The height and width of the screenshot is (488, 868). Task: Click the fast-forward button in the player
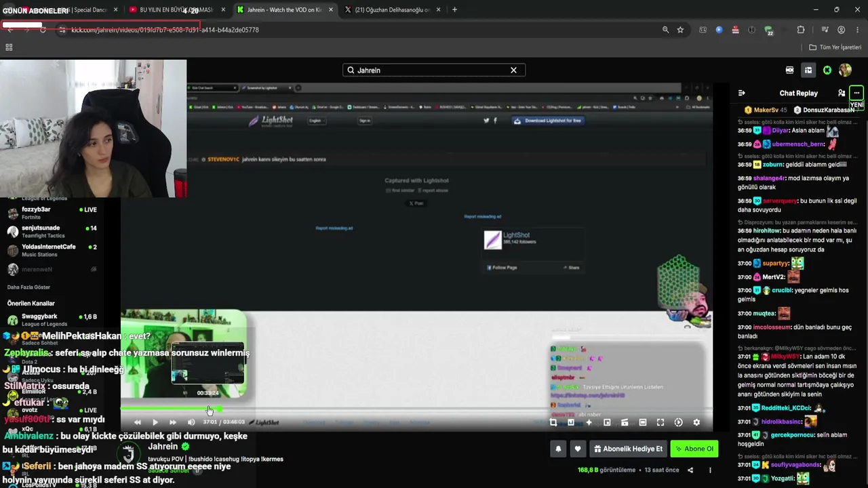pyautogui.click(x=173, y=422)
